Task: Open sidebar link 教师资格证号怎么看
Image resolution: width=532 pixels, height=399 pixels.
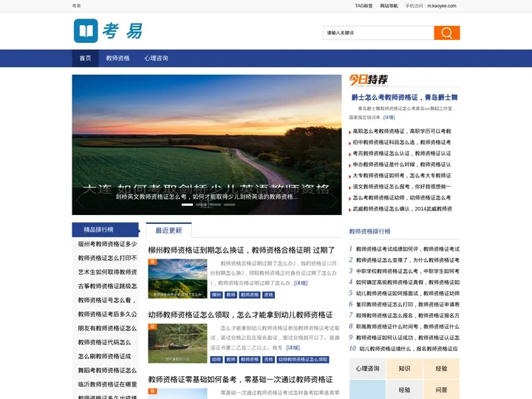Action: point(107,300)
